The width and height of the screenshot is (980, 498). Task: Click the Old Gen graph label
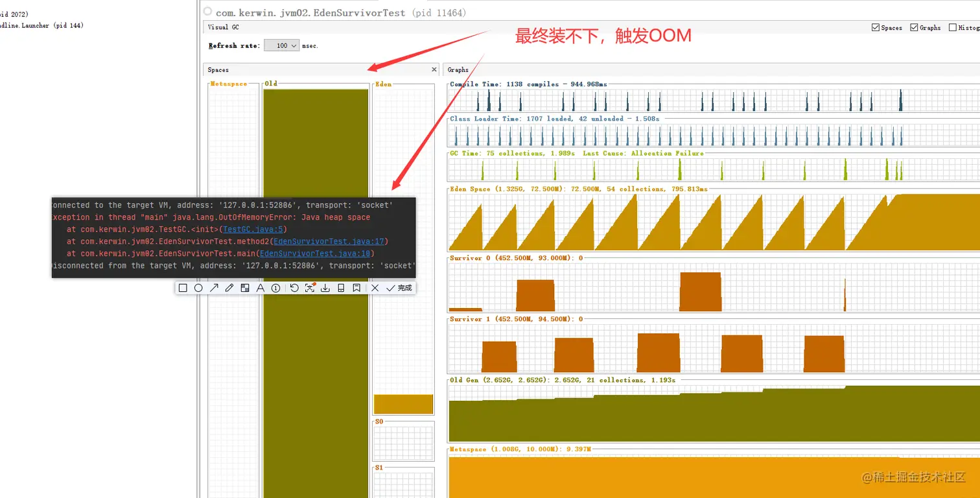[x=563, y=380]
